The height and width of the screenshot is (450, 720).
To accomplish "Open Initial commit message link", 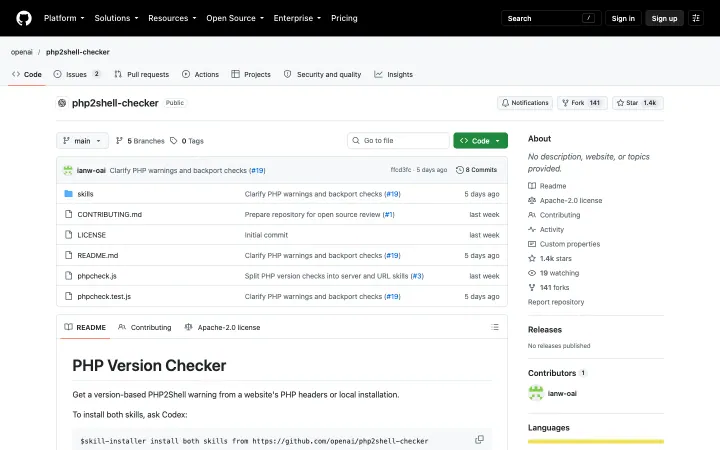I will tap(266, 235).
